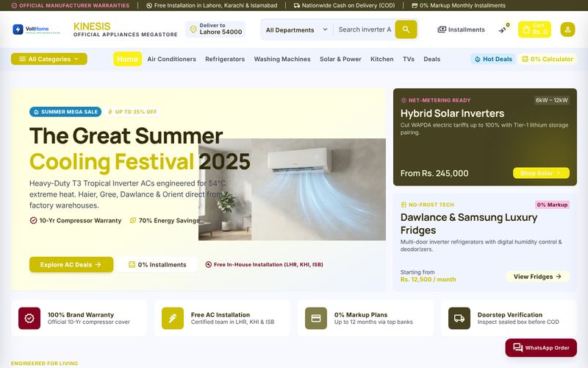Open Washing Machines menu item
The width and height of the screenshot is (588, 368).
point(282,59)
